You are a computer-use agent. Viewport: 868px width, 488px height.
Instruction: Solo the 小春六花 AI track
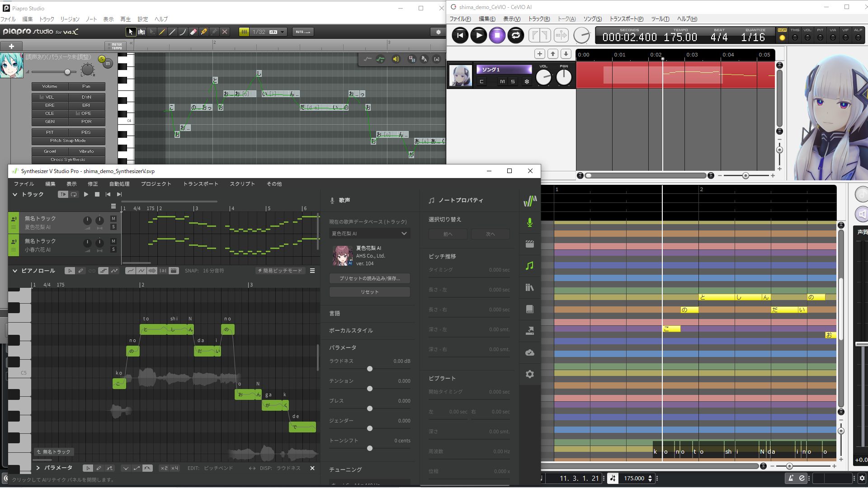pos(113,249)
